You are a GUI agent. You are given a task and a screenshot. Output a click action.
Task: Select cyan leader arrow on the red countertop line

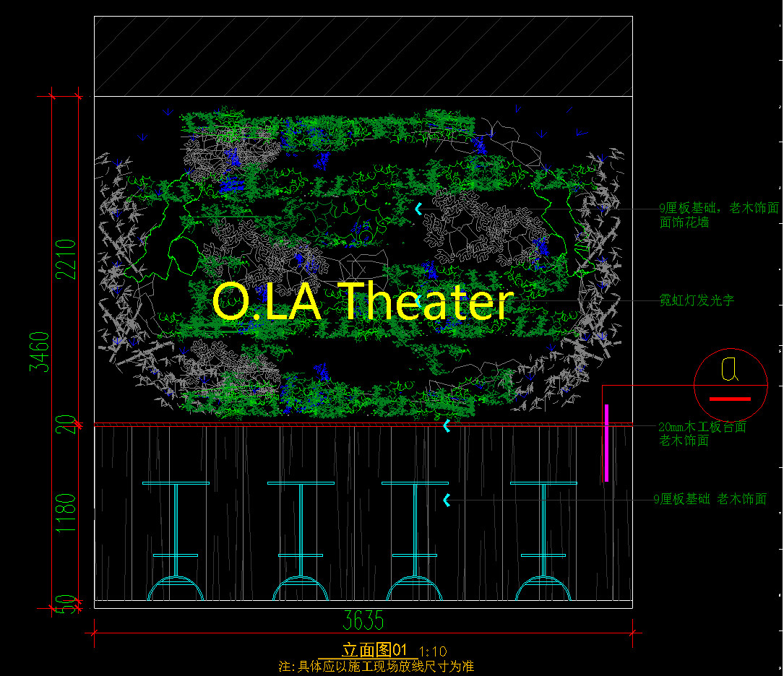(447, 426)
